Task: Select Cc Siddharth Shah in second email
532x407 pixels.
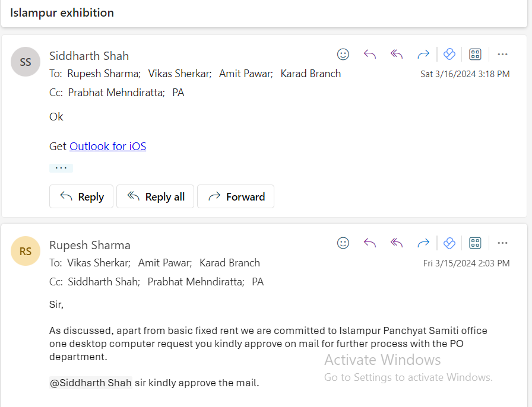Action: 104,282
